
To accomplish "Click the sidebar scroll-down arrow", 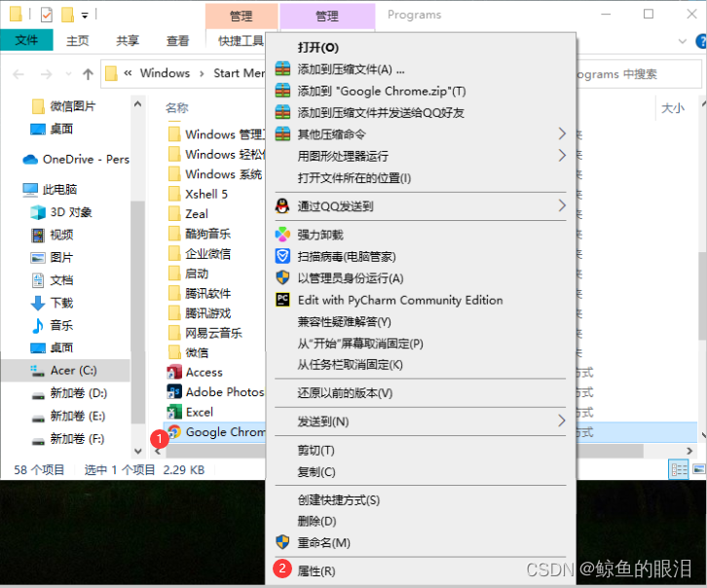I will coord(138,451).
